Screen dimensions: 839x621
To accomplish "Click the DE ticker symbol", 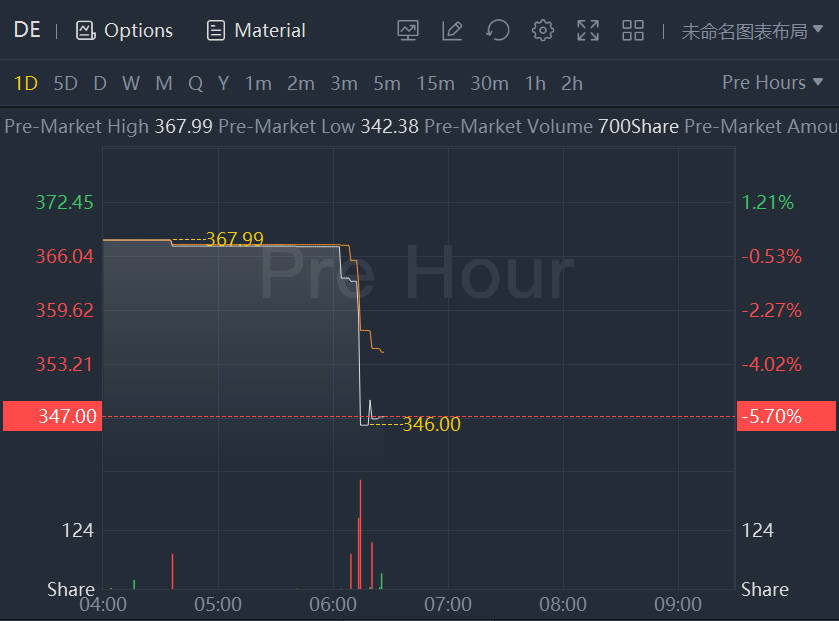I will (27, 30).
